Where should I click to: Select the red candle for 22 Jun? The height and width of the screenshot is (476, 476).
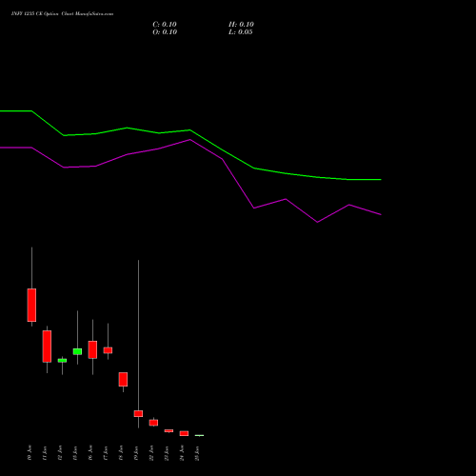[x=153, y=423]
